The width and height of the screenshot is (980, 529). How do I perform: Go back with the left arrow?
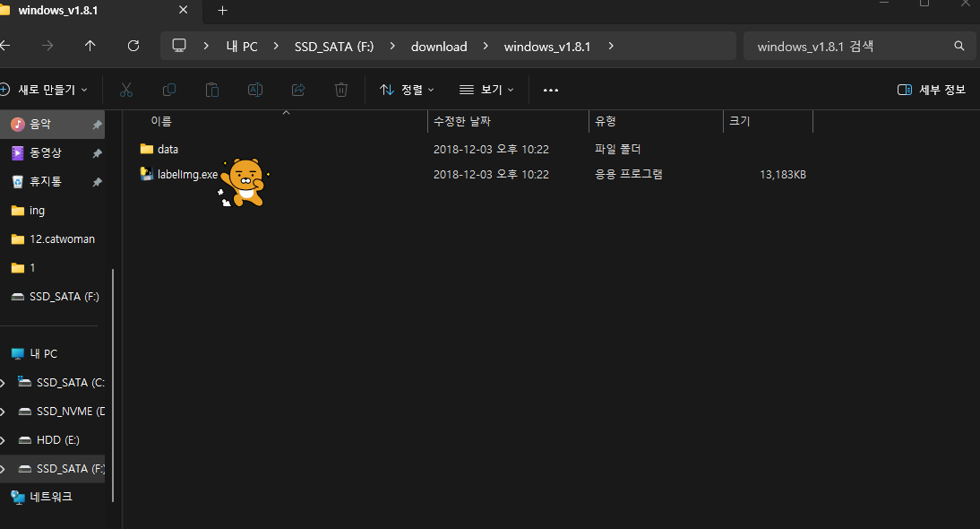tap(5, 46)
